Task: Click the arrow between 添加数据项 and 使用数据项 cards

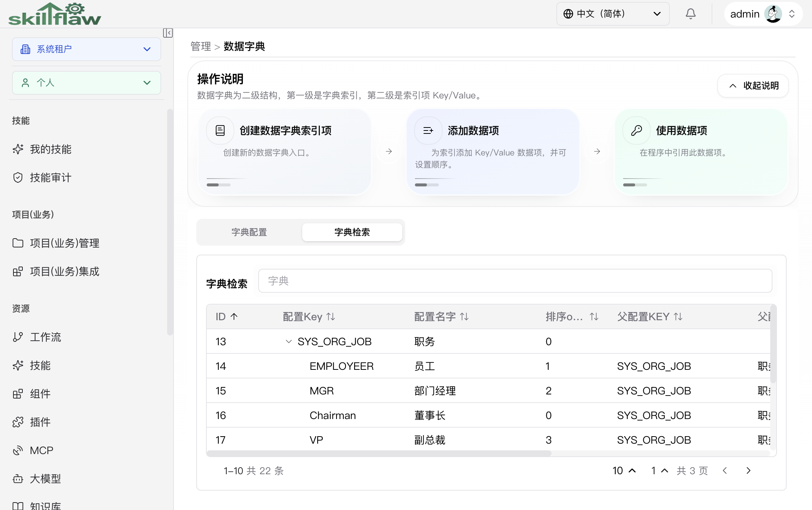Action: [x=597, y=151]
